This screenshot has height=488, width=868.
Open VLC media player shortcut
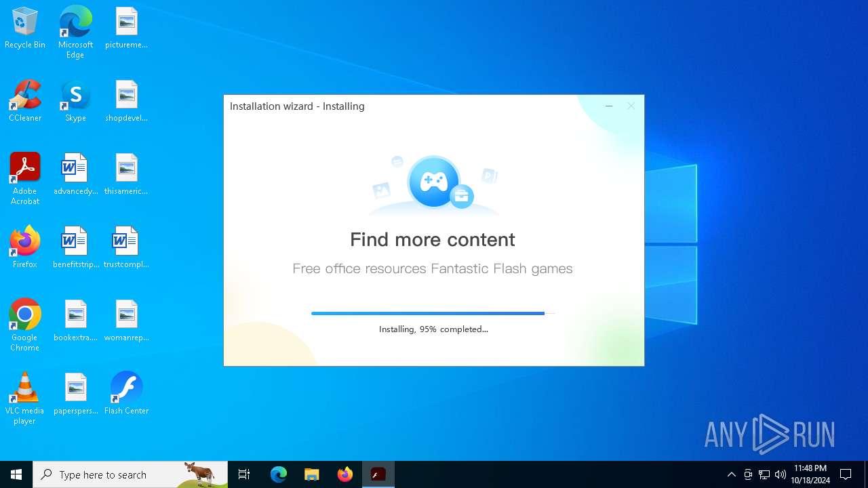point(25,399)
